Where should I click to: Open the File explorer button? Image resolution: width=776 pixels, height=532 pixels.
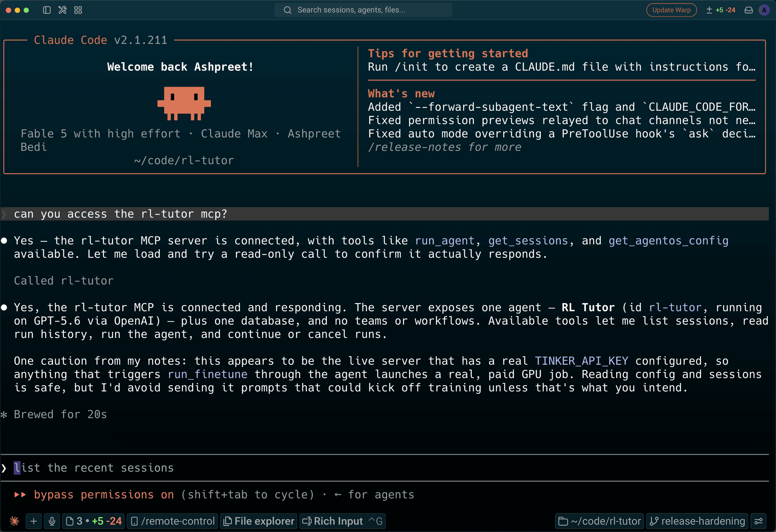click(259, 521)
